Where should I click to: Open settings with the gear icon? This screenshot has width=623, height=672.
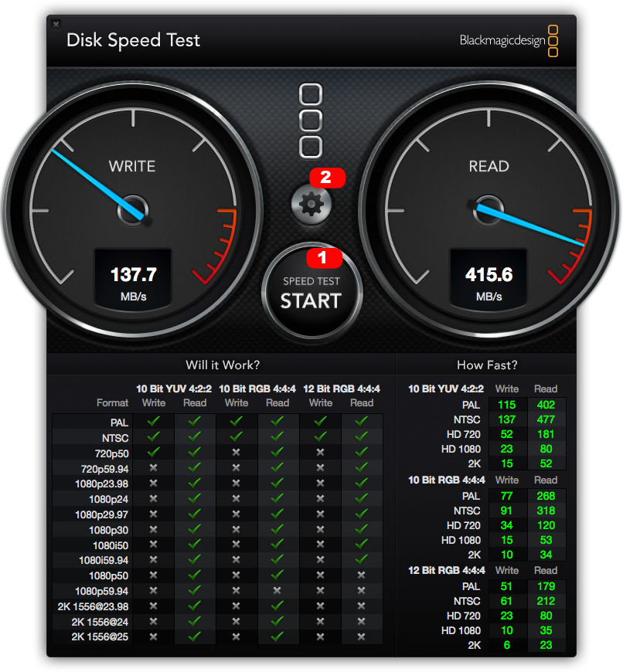point(311,204)
